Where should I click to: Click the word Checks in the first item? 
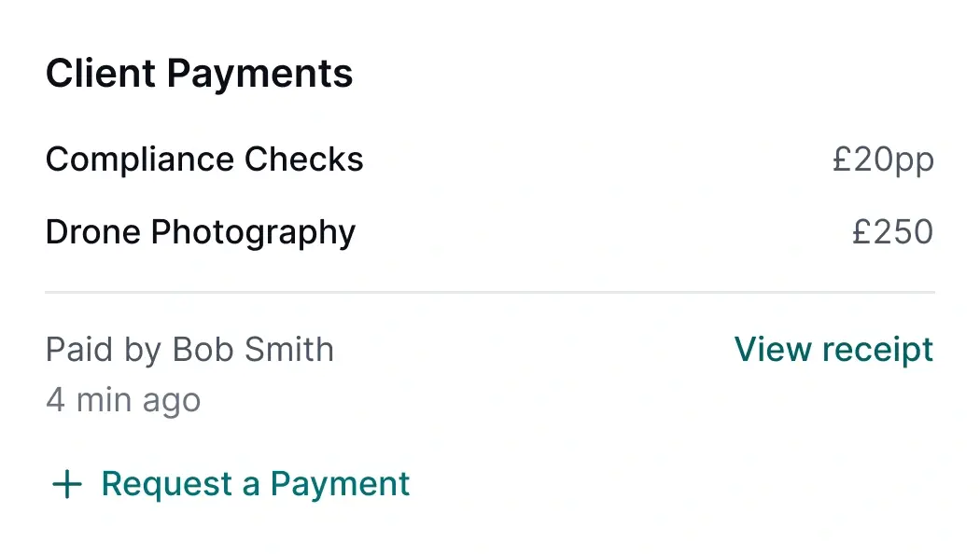click(x=304, y=159)
